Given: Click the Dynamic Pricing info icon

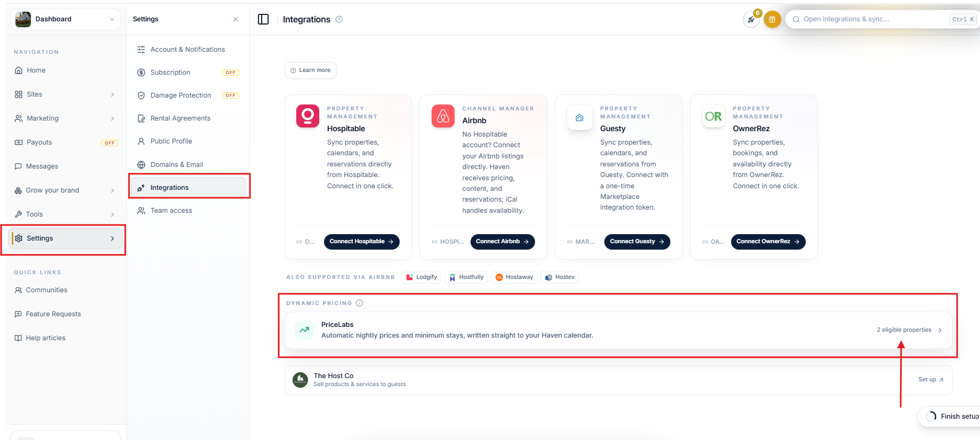Looking at the screenshot, I should 359,303.
